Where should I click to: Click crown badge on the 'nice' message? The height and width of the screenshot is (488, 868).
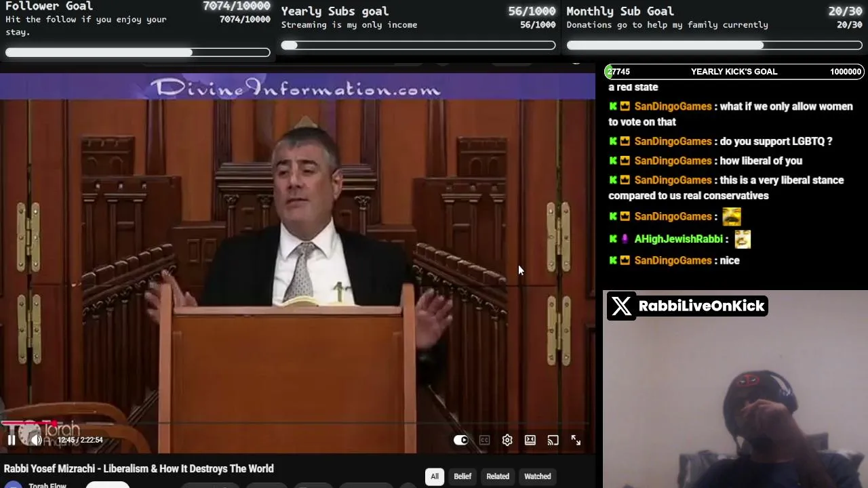[625, 260]
